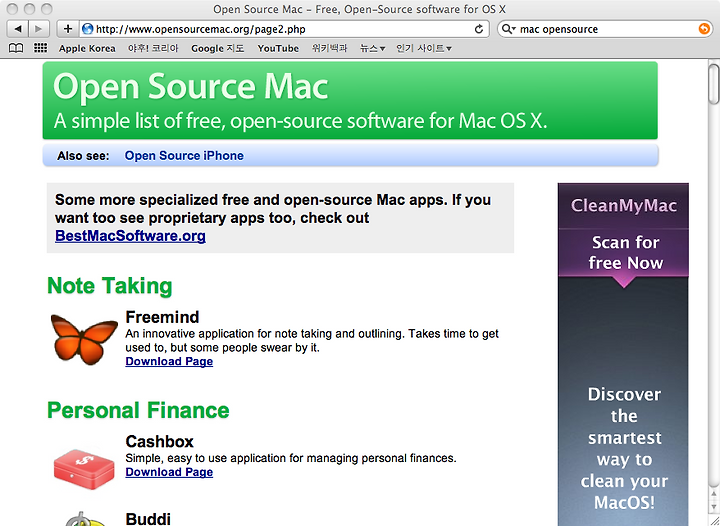720x526 pixels.
Task: Click the vertical scrollbar thumb
Action: click(714, 84)
